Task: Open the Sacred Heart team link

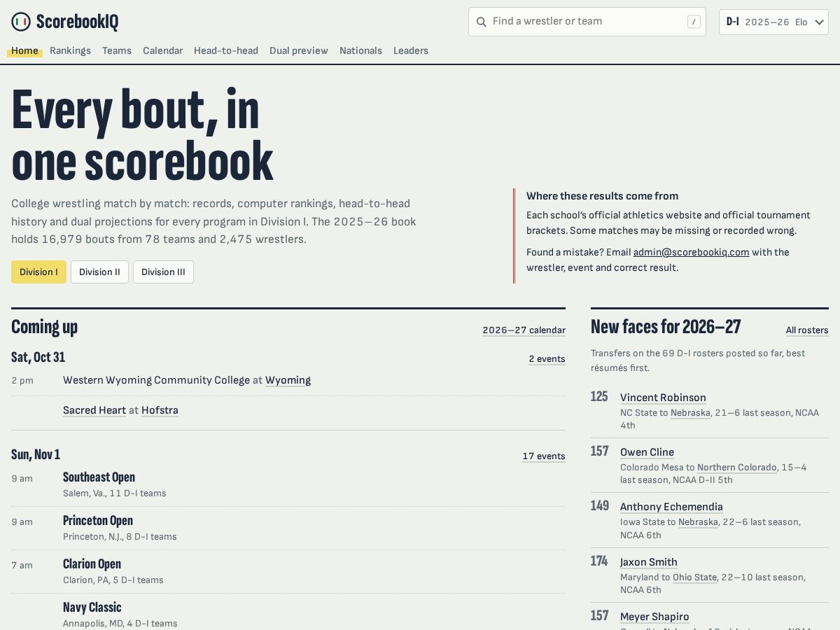Action: pyautogui.click(x=94, y=410)
